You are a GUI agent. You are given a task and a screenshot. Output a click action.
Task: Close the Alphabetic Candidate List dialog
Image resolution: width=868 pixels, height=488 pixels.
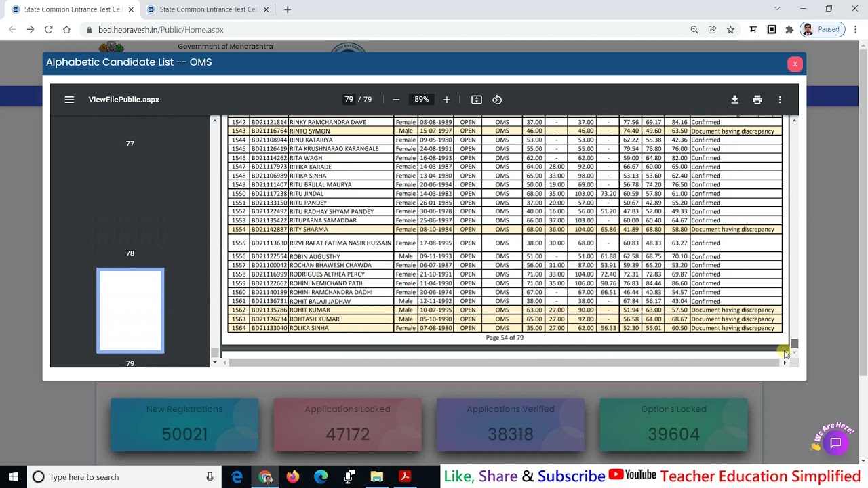click(795, 64)
